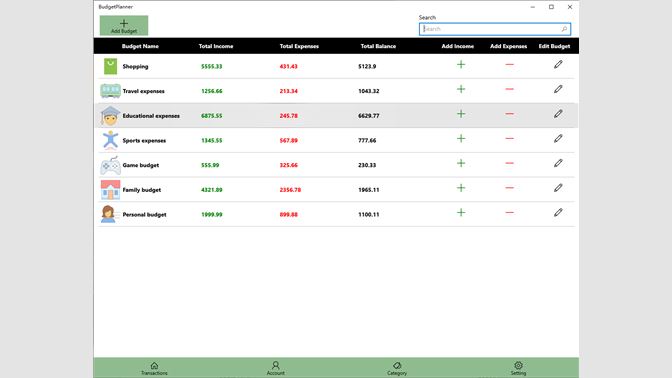The width and height of the screenshot is (672, 378).
Task: Add expense to Sports expenses budget
Action: pyautogui.click(x=509, y=138)
